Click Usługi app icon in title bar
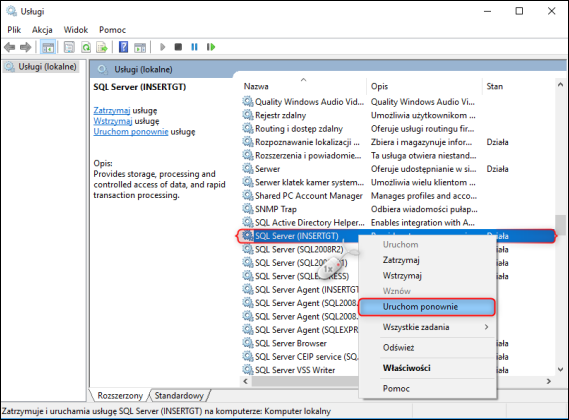The height and width of the screenshot is (420, 569). (x=12, y=11)
